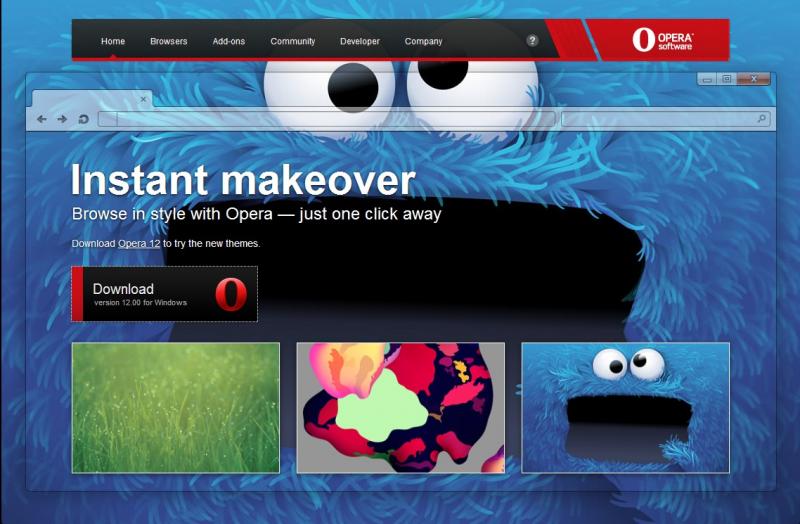Click the question mark help icon
This screenshot has height=524, width=800.
tap(532, 40)
